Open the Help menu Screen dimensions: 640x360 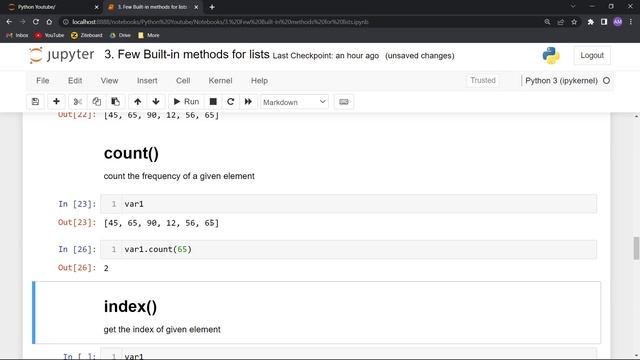click(259, 81)
